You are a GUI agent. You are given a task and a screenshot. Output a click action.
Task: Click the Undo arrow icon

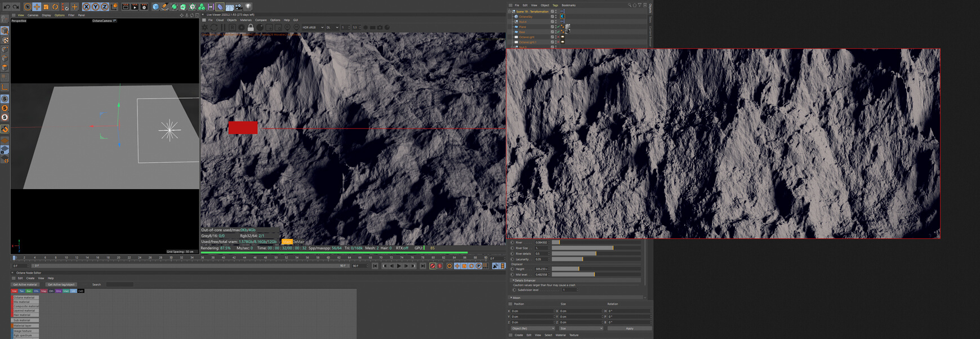click(x=6, y=7)
